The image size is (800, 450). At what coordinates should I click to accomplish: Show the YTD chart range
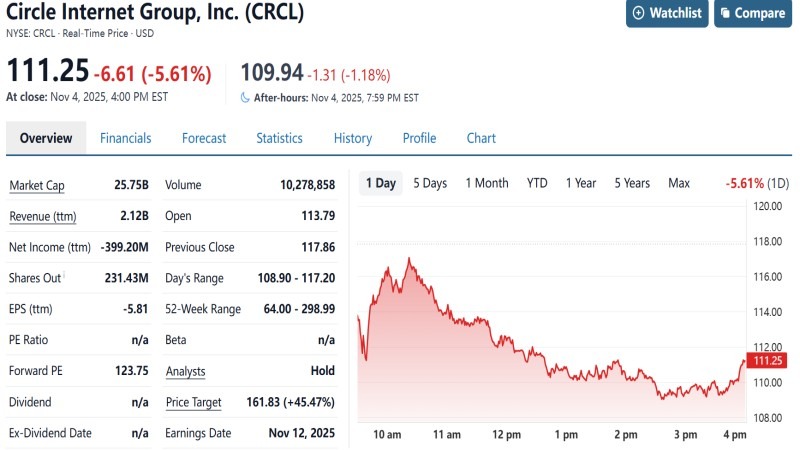(537, 183)
